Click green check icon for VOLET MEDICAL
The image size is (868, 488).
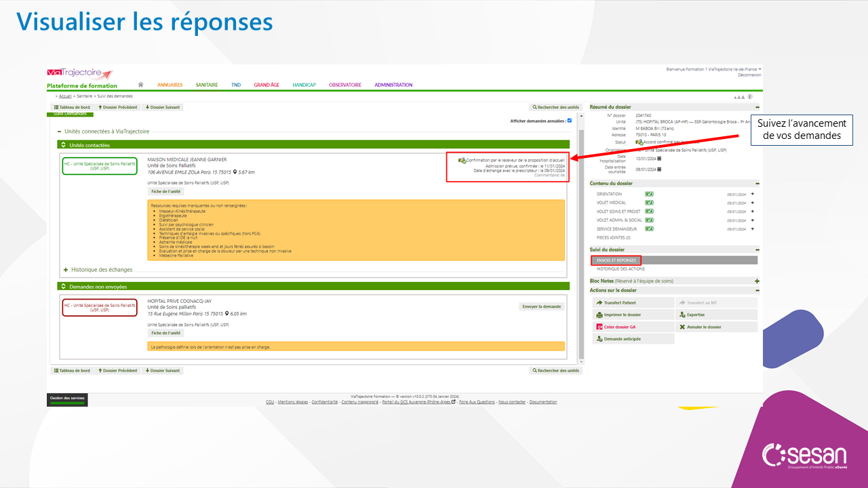pos(649,203)
